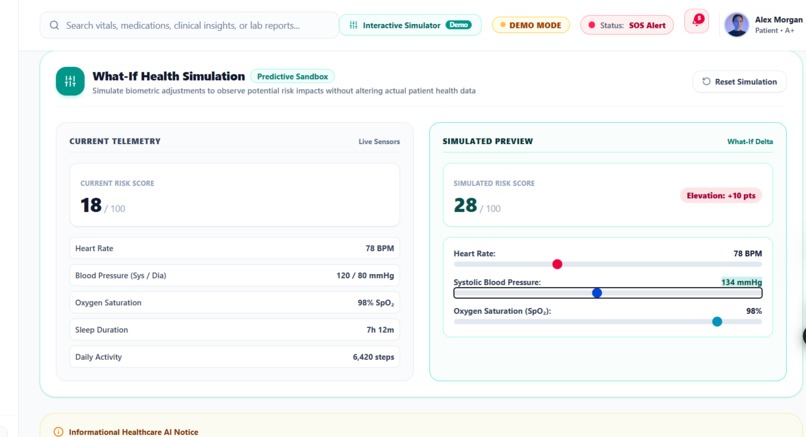
Task: Click the Predictive Sandbox badge
Action: [292, 77]
